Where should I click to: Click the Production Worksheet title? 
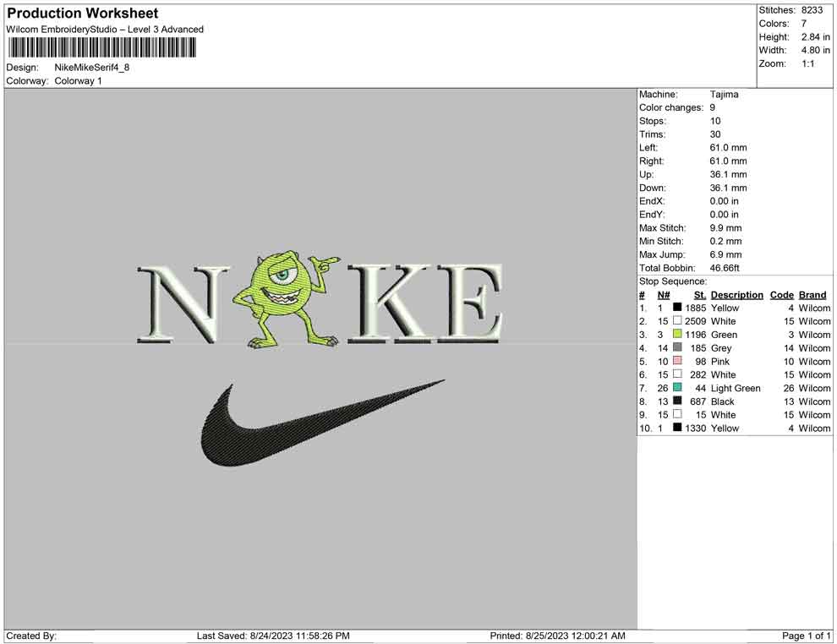click(x=83, y=14)
